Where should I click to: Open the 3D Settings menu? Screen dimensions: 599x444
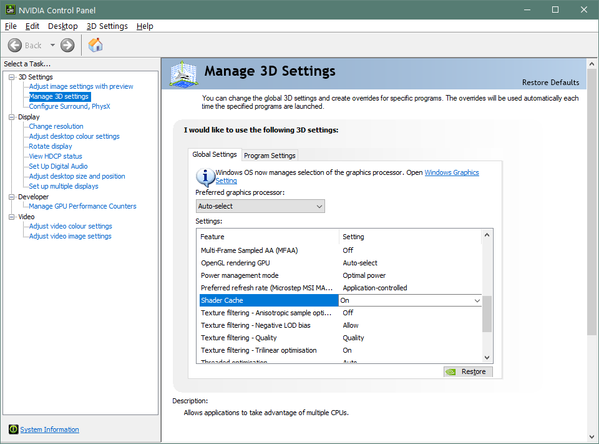point(107,26)
